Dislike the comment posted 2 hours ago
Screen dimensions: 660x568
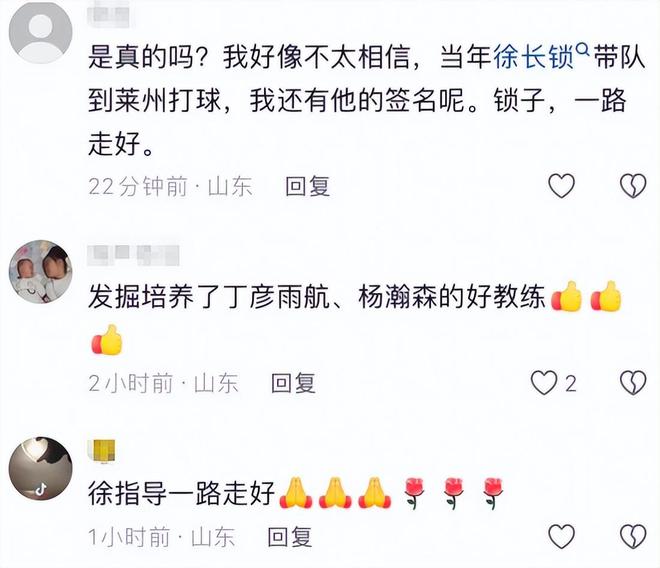[x=633, y=383]
